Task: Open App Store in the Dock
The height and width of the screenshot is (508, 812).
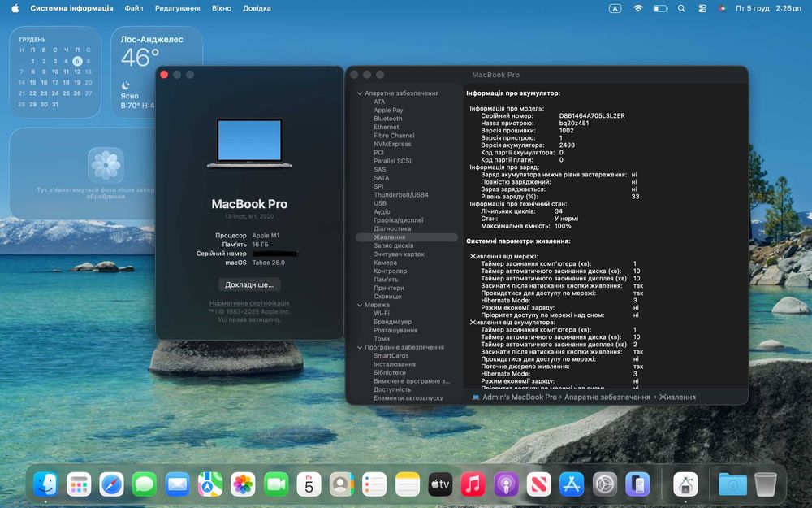Action: pos(572,484)
